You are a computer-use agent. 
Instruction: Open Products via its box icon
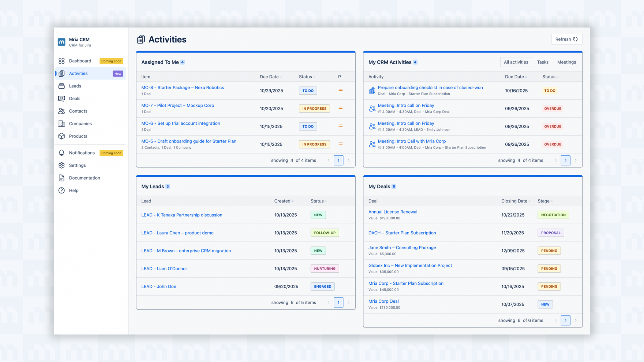pyautogui.click(x=61, y=136)
